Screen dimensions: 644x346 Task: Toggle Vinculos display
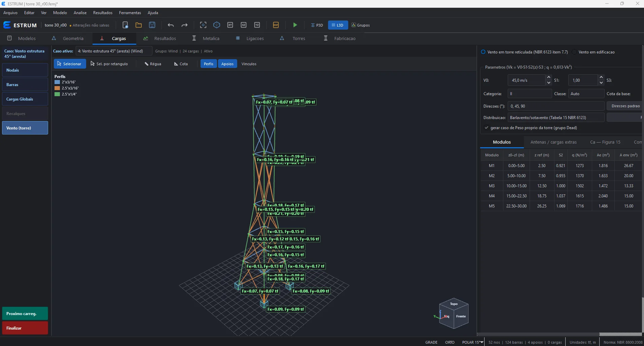(249, 64)
